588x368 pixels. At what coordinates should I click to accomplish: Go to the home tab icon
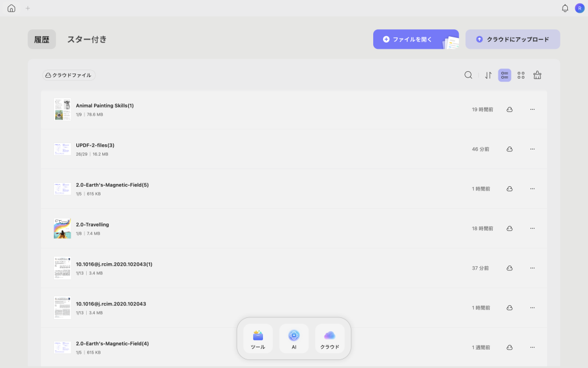pos(11,8)
